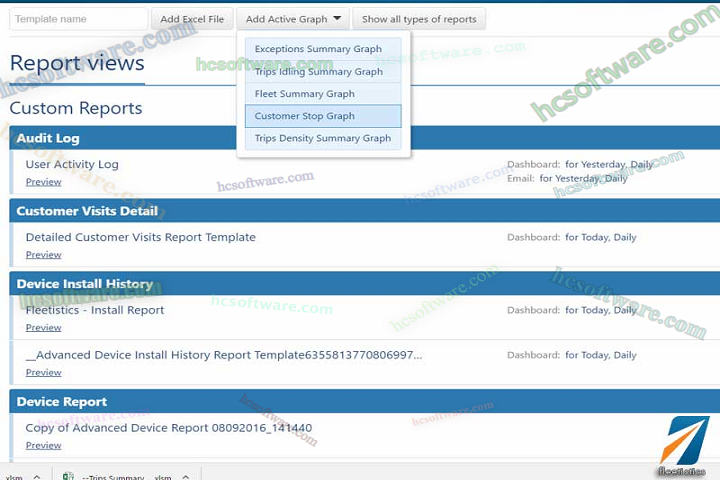Click Copy of Advanced Device Report 08092016_141440
Image resolution: width=720 pixels, height=480 pixels.
coord(169,428)
